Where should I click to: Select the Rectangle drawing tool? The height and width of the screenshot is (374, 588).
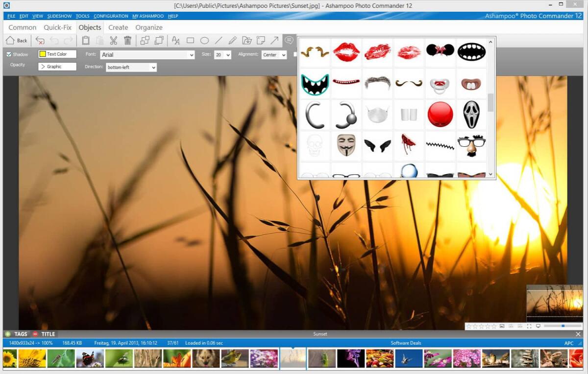191,41
